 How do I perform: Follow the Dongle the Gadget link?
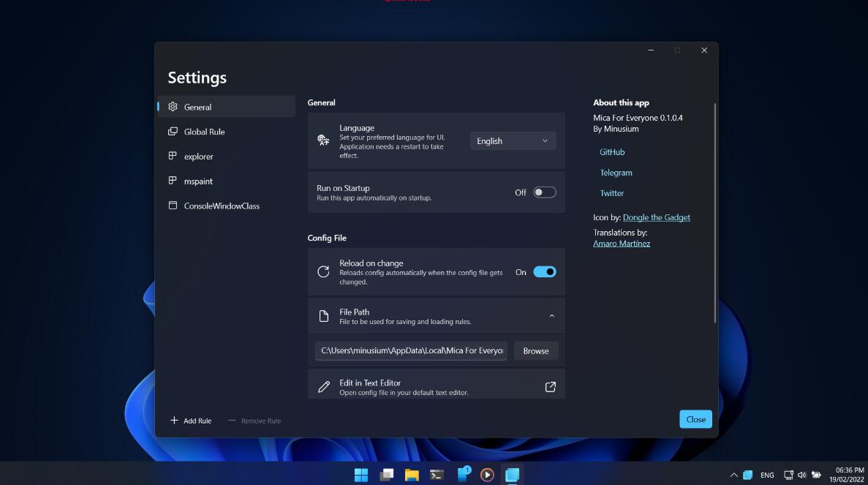657,217
